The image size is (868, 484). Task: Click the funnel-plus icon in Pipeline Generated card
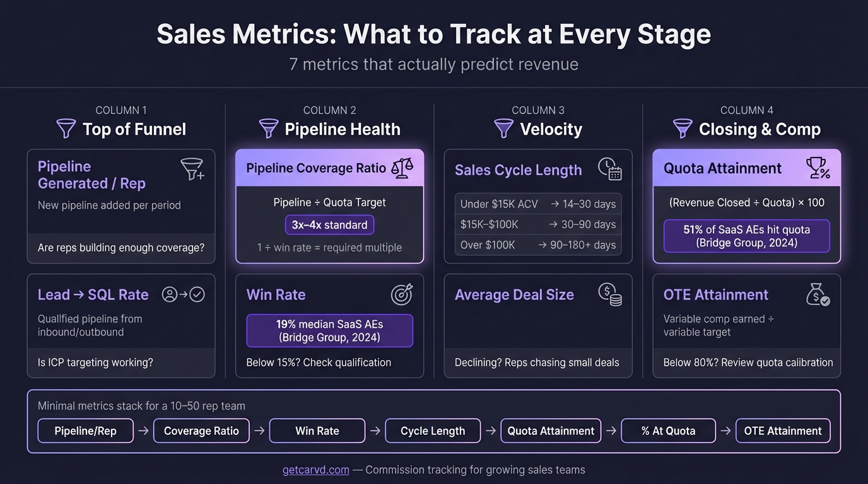(x=192, y=170)
